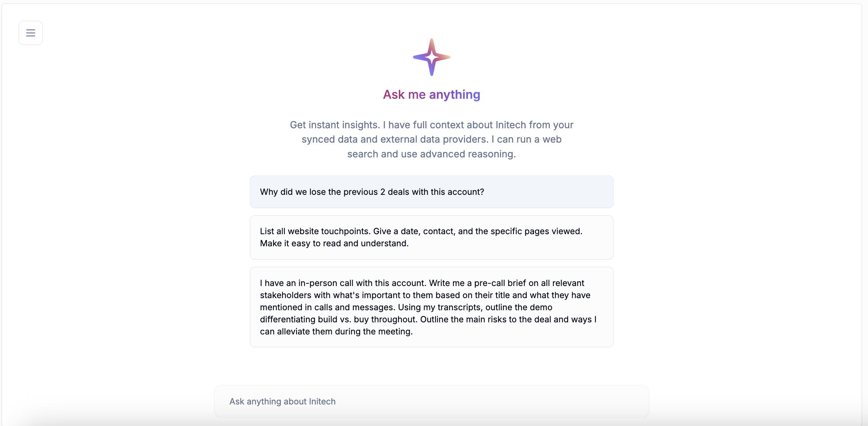This screenshot has height=426, width=868.
Task: Choose the 'List all website touchpoints' prompt
Action: pos(431,237)
